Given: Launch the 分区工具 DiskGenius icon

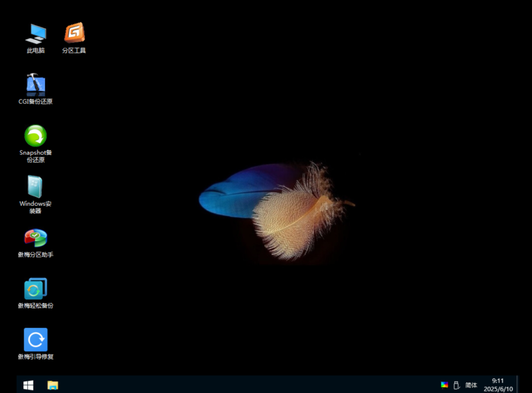Looking at the screenshot, I should point(74,38).
